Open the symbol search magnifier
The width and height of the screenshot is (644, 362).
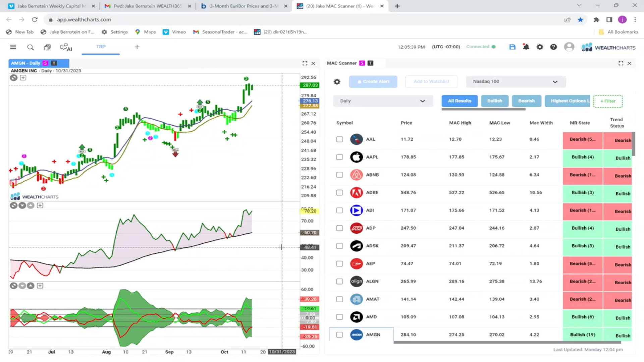click(31, 47)
